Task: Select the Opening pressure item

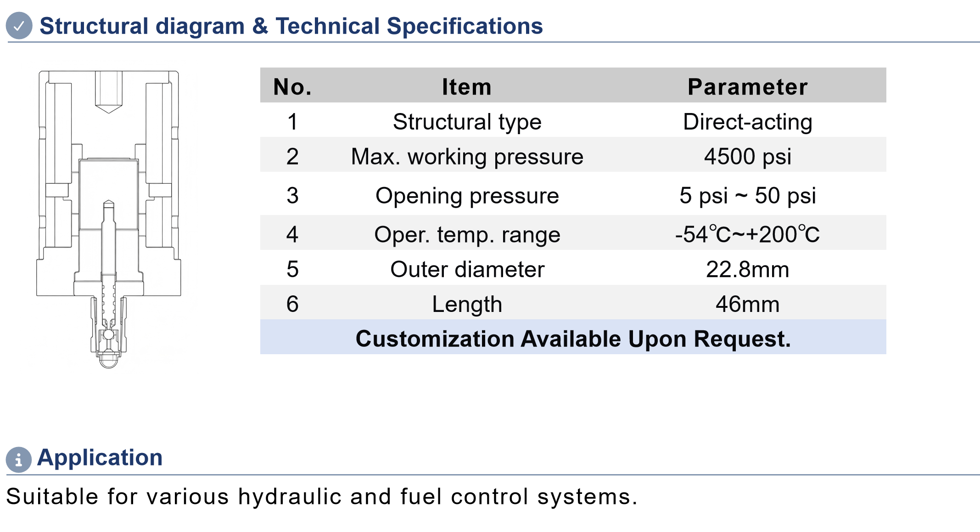Action: pos(467,196)
